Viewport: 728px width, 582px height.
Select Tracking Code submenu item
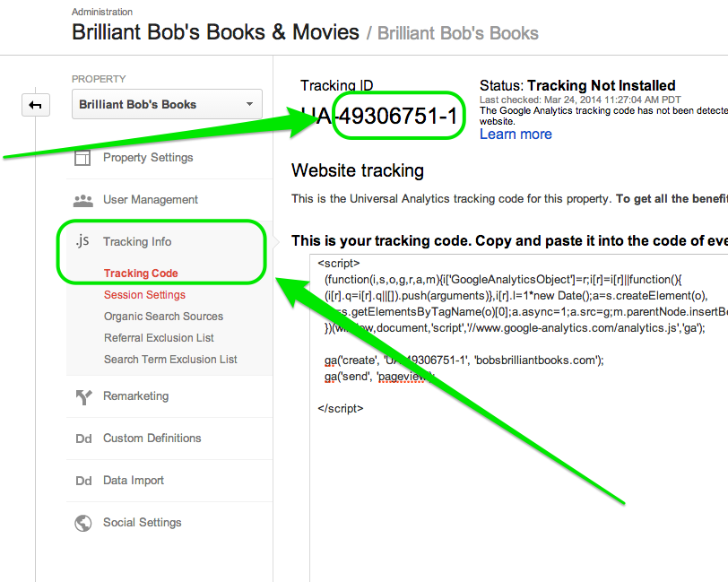pos(141,274)
